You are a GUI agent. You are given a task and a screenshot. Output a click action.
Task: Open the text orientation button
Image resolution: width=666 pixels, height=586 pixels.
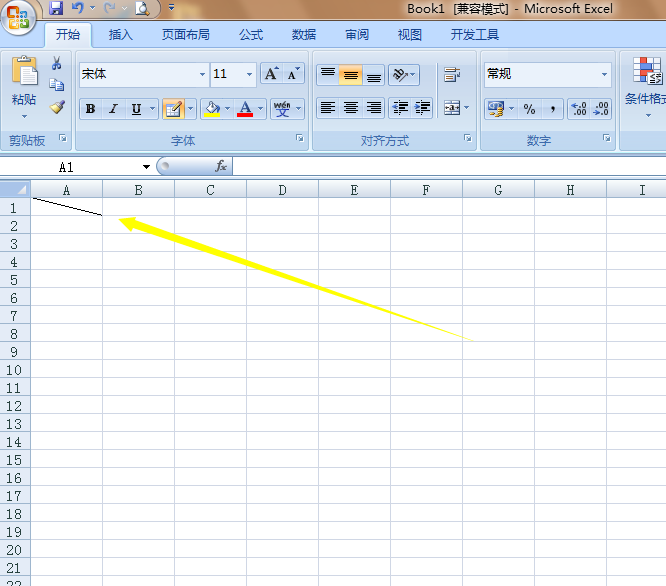tap(404, 75)
